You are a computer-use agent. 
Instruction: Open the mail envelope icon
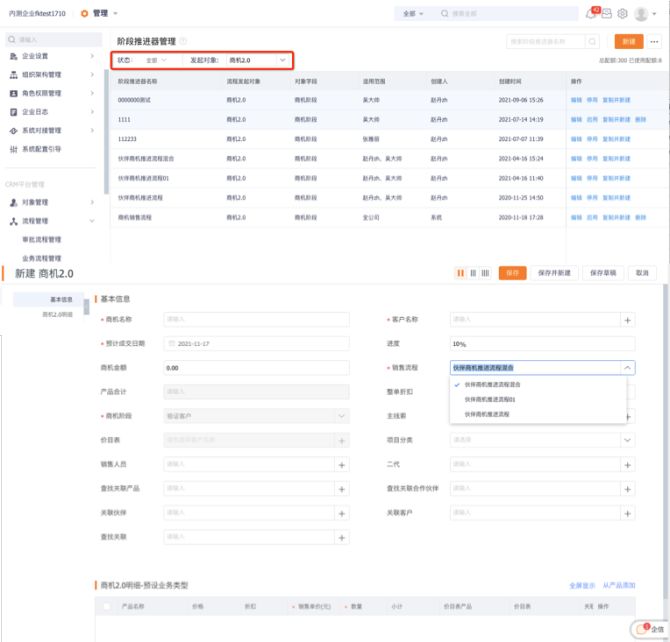[x=606, y=14]
